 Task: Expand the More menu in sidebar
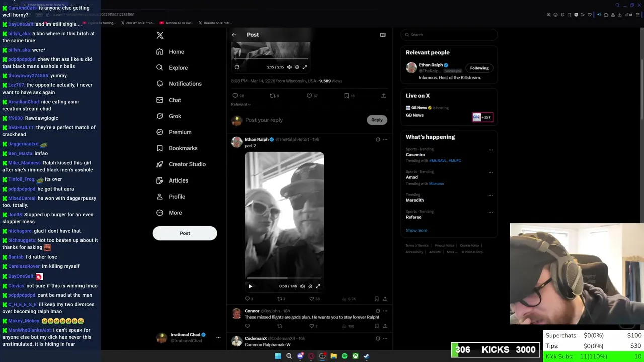coord(169,213)
